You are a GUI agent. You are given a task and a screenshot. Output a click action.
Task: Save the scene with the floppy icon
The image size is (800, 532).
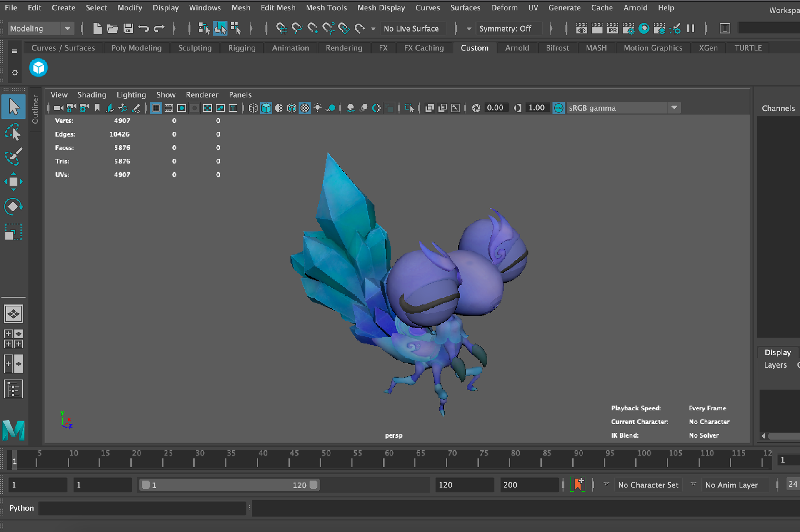click(128, 28)
